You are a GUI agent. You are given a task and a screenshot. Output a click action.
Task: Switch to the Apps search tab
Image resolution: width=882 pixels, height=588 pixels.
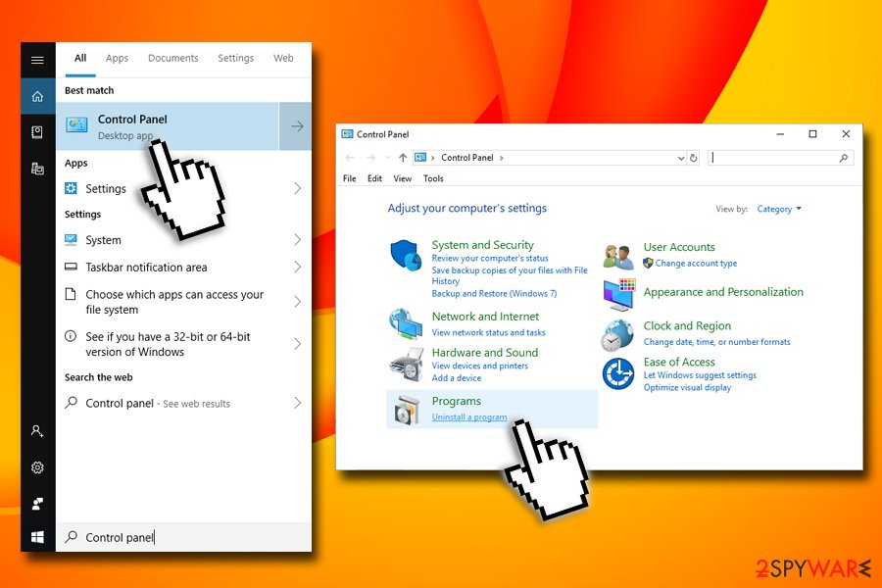coord(117,58)
